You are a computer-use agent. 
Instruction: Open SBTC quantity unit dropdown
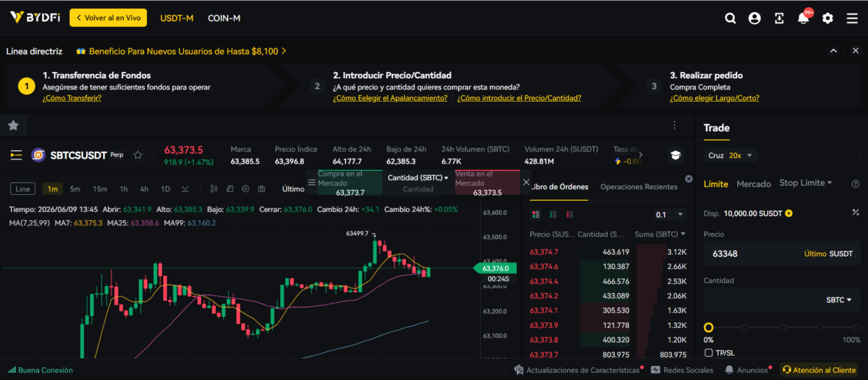(839, 300)
